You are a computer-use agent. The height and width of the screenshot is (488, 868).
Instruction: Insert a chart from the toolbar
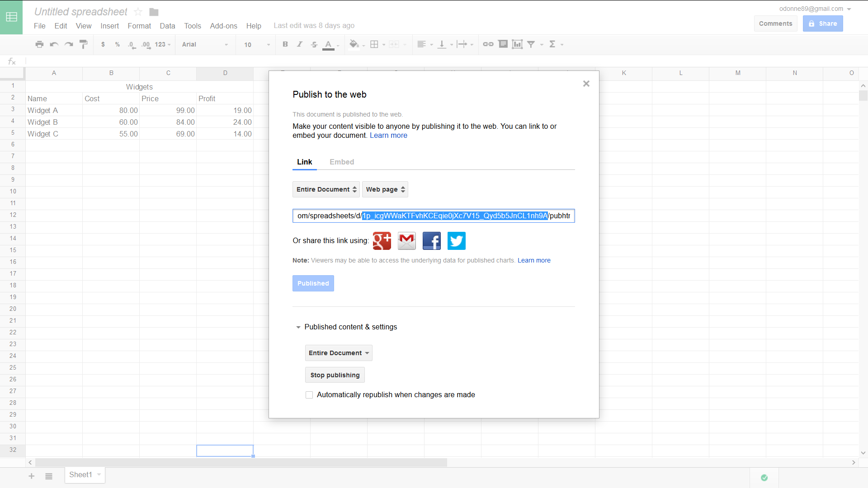[x=517, y=44]
